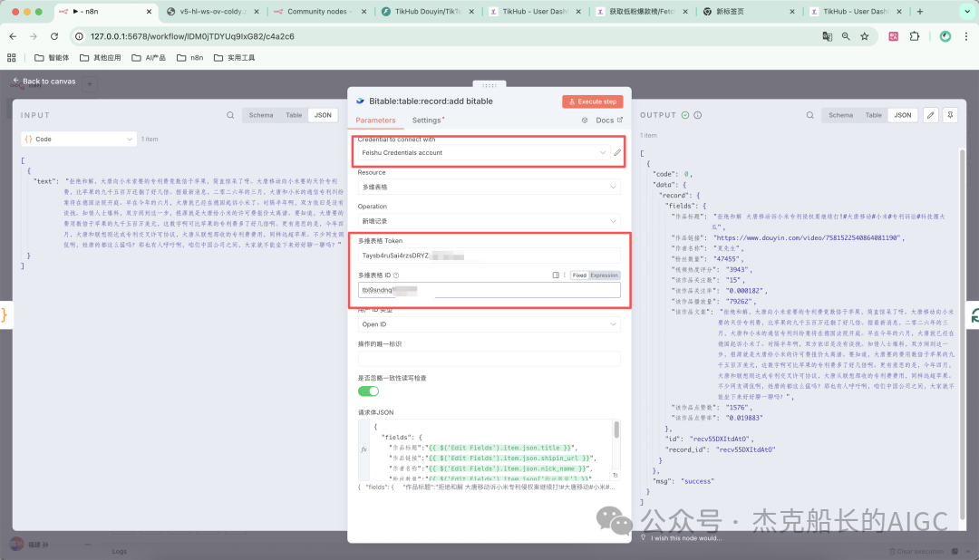This screenshot has height=560, width=979.
Task: Open the Resource dropdown showing 多维表格
Action: (489, 187)
